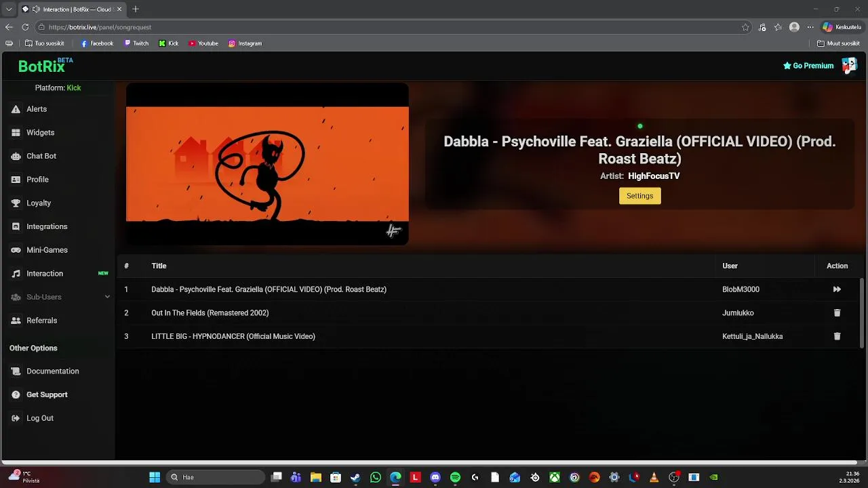Open the browser profile icon
This screenshot has width=868, height=488.
coord(794,27)
